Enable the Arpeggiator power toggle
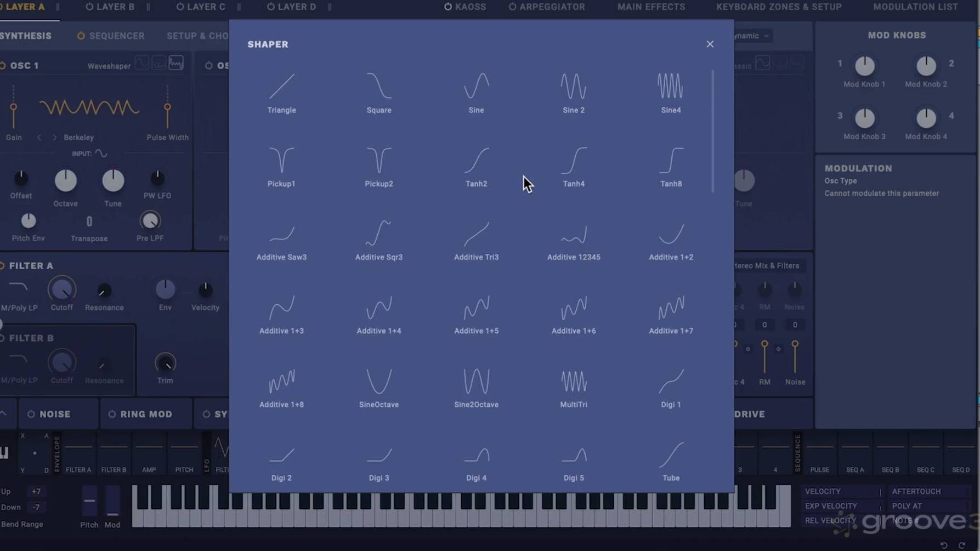Viewport: 980px width, 551px height. click(512, 7)
